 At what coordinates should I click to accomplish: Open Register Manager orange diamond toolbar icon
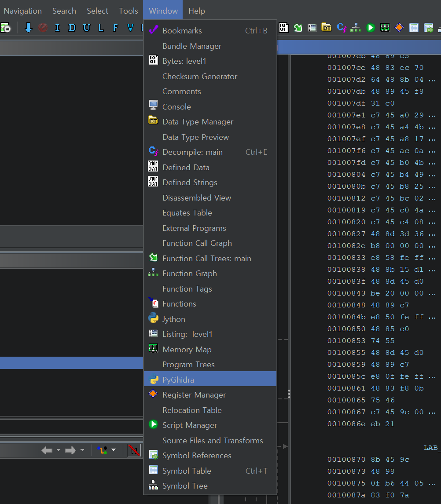(399, 28)
